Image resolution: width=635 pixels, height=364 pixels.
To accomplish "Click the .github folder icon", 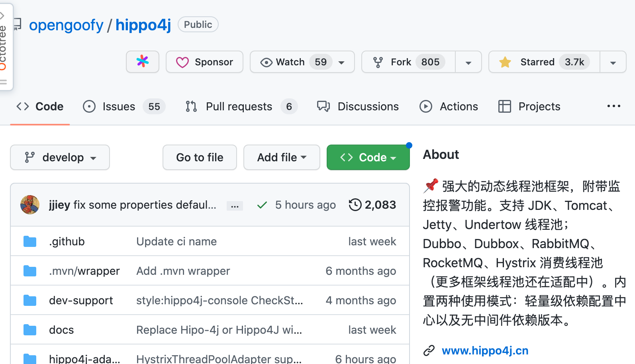I will pyautogui.click(x=30, y=241).
